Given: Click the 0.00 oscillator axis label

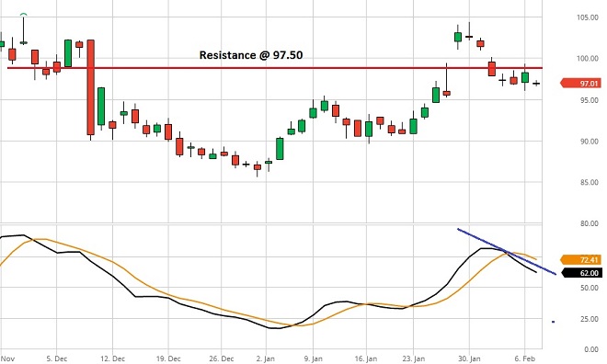Looking at the screenshot, I should pyautogui.click(x=591, y=349).
